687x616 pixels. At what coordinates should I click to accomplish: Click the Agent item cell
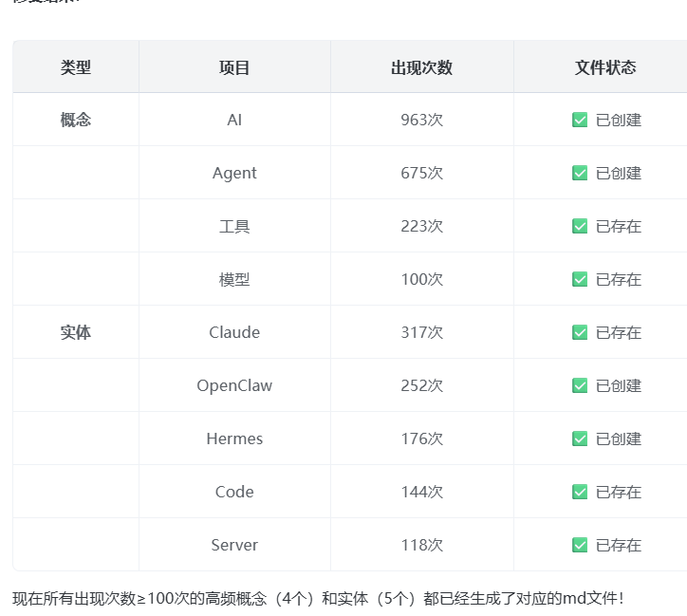(x=234, y=173)
